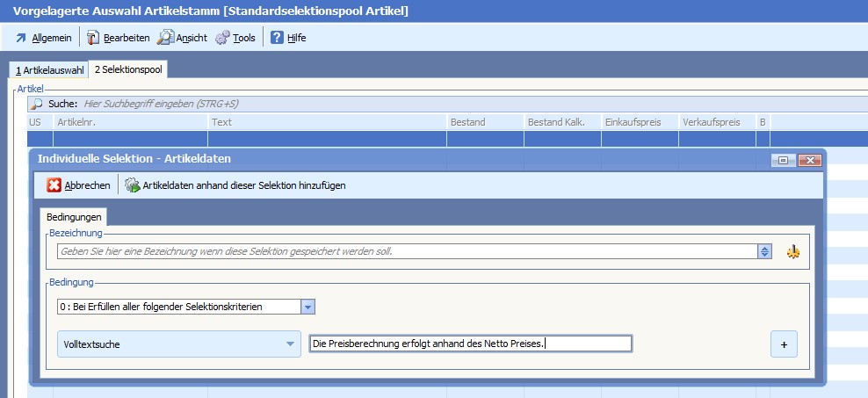Expand the Bezeichnung field dropdown arrows
The height and width of the screenshot is (398, 868).
coord(765,251)
